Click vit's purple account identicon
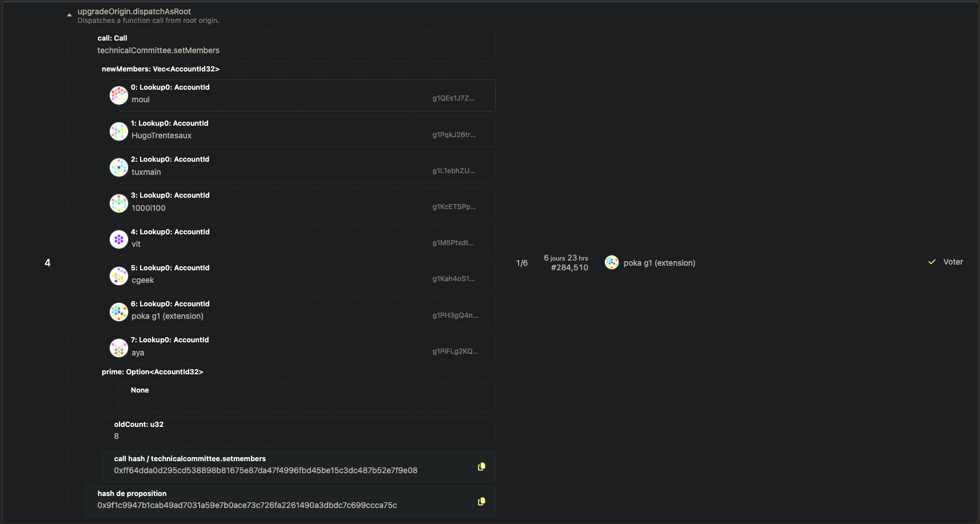 tap(119, 239)
